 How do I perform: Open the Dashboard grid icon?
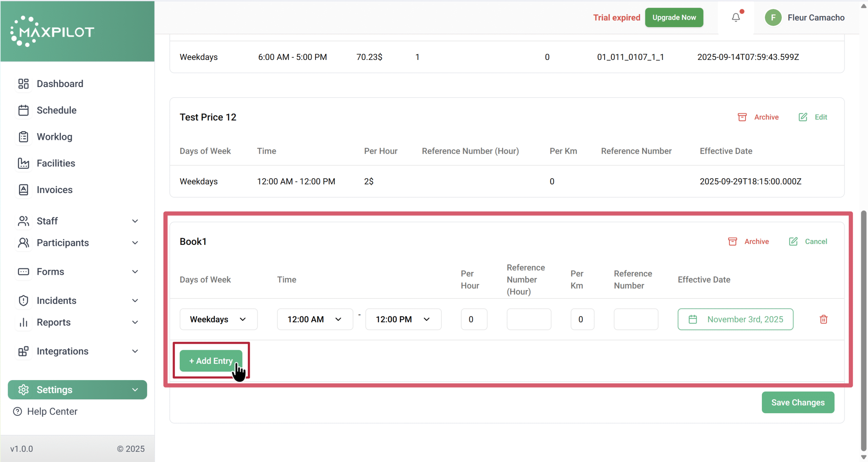coord(23,84)
